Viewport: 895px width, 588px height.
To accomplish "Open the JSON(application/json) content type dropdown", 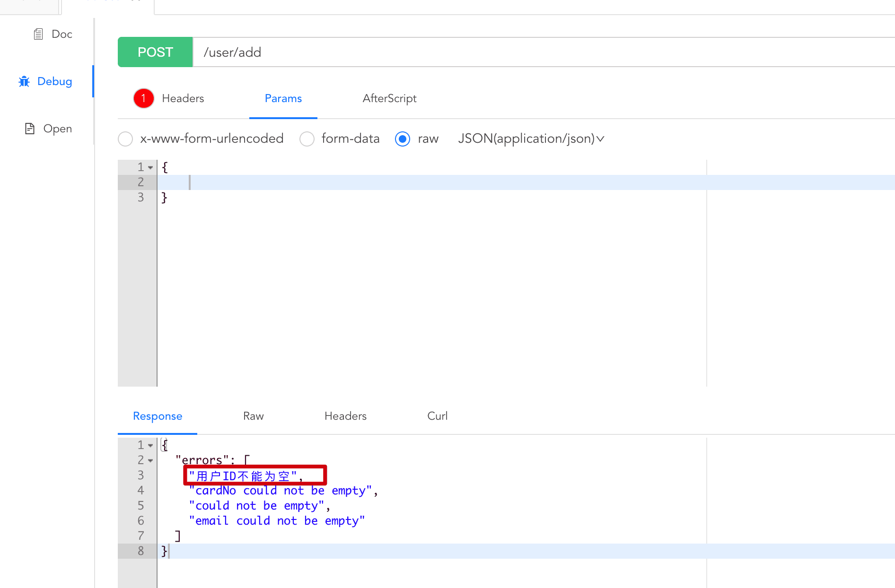I will [531, 138].
